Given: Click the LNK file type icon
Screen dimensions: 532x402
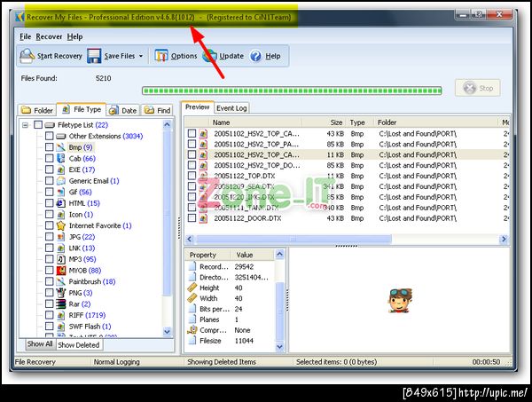Looking at the screenshot, I should pyautogui.click(x=60, y=248).
